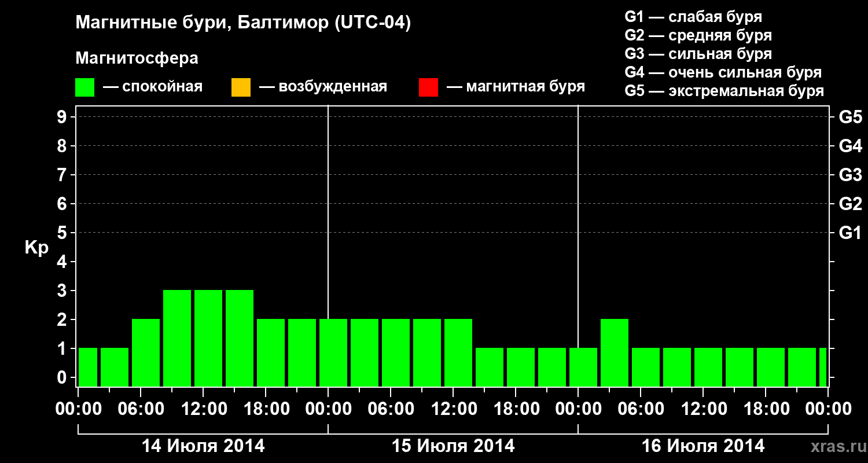
Task: Click the red 'магнитная буря' legend swatch
Action: point(428,87)
